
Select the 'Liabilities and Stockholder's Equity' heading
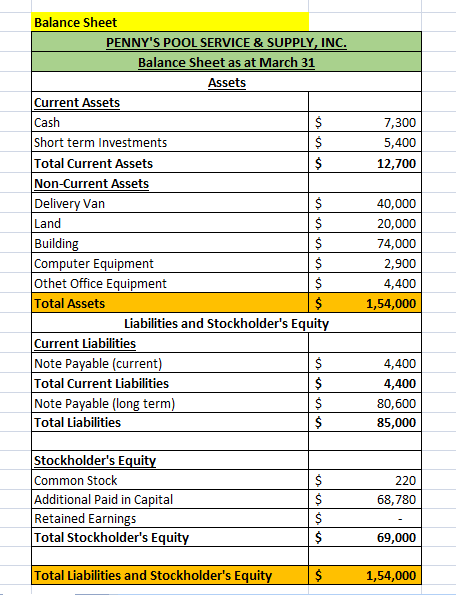click(x=226, y=323)
